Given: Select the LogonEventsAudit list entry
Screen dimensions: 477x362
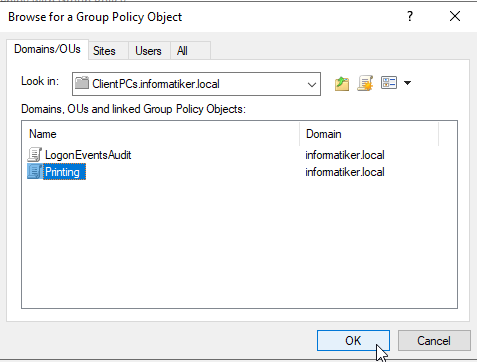Looking at the screenshot, I should point(88,155).
